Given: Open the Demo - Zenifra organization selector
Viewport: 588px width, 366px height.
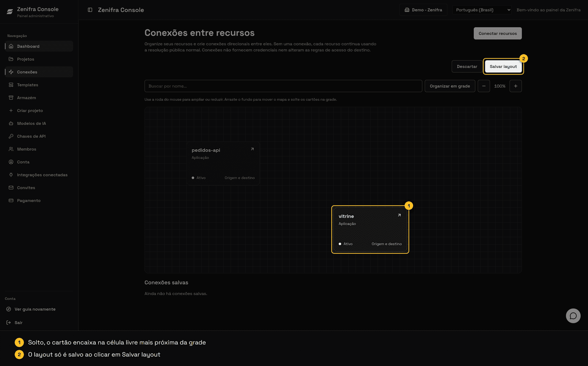Looking at the screenshot, I should pyautogui.click(x=423, y=10).
